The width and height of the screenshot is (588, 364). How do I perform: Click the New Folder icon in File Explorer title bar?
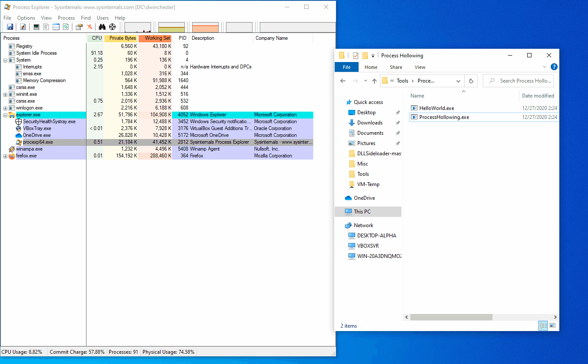(x=365, y=55)
